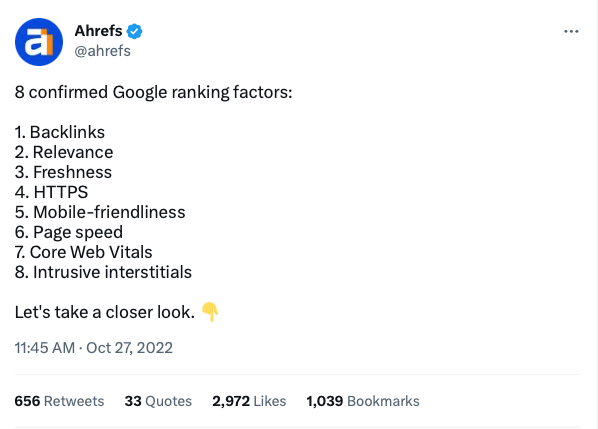Click the '5. Mobile-friendliness' line

[100, 212]
